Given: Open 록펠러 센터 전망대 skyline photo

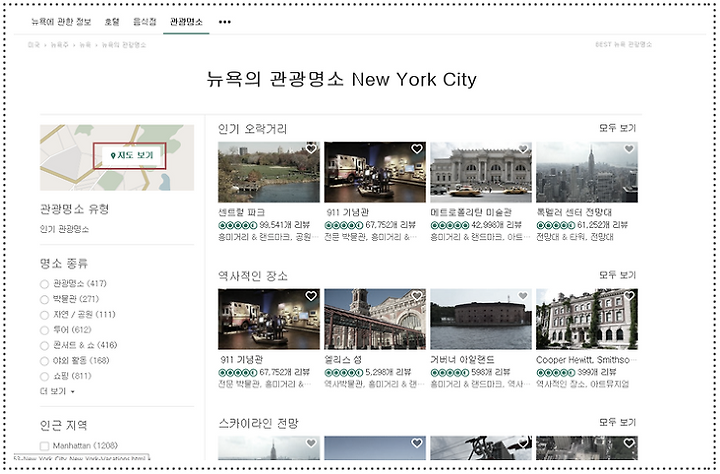Looking at the screenshot, I should coord(587,172).
